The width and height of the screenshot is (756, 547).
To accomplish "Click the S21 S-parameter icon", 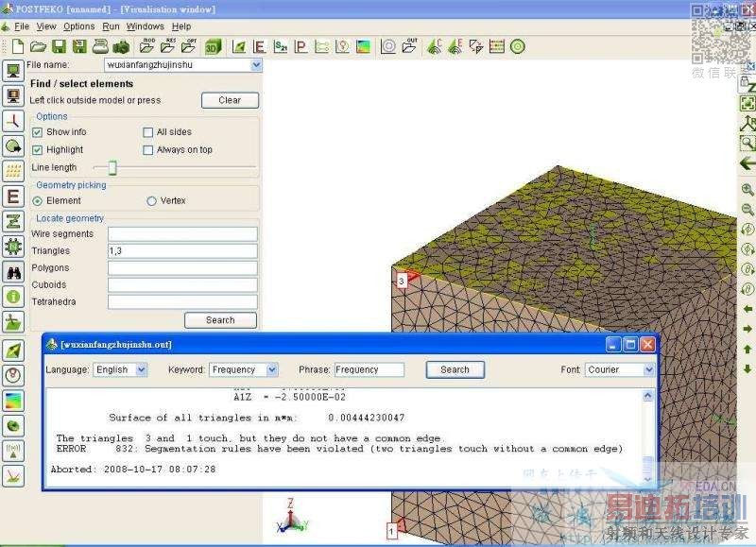I will (x=280, y=46).
